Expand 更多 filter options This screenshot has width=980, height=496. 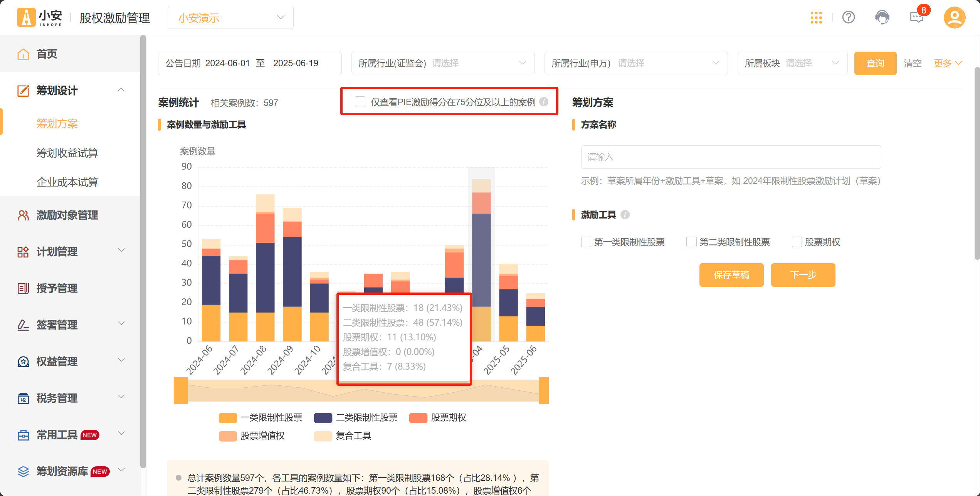tap(948, 63)
